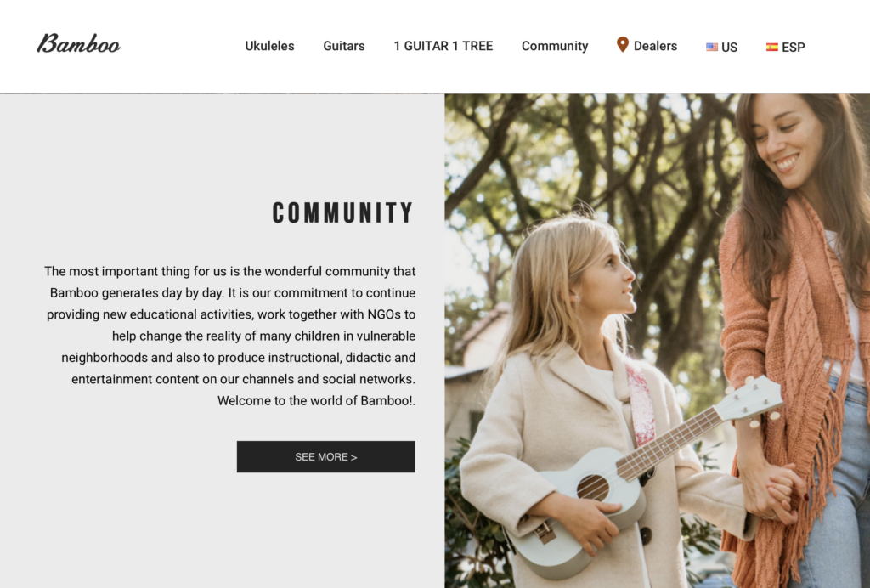Click the United States flag icon
This screenshot has height=588, width=870.
(712, 47)
